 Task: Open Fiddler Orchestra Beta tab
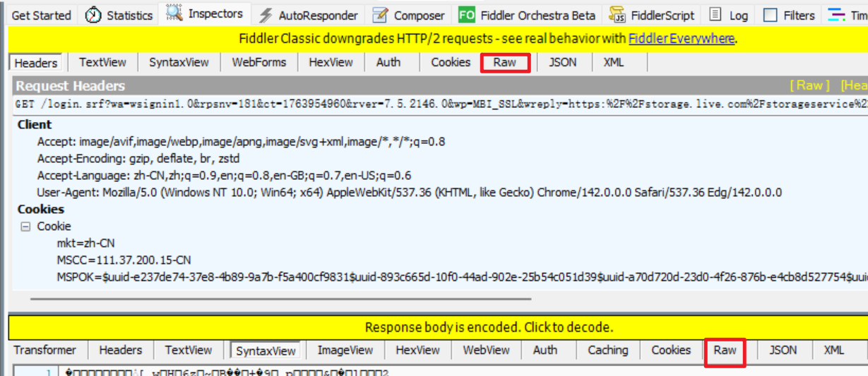pyautogui.click(x=537, y=15)
